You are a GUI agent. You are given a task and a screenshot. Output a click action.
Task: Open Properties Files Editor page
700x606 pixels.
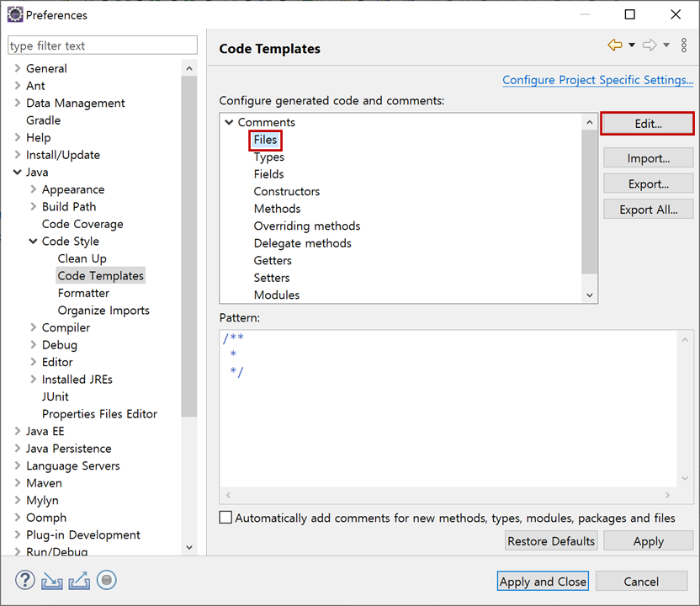99,414
